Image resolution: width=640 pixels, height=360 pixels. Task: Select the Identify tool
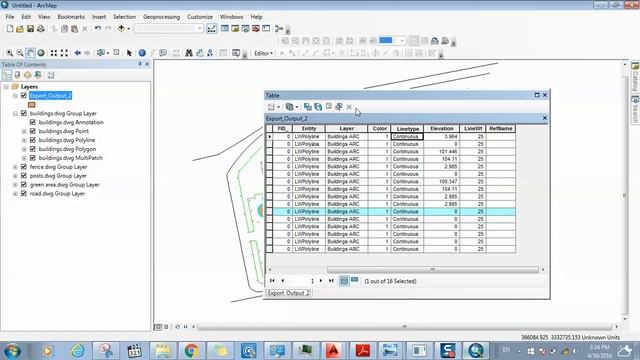(142, 53)
